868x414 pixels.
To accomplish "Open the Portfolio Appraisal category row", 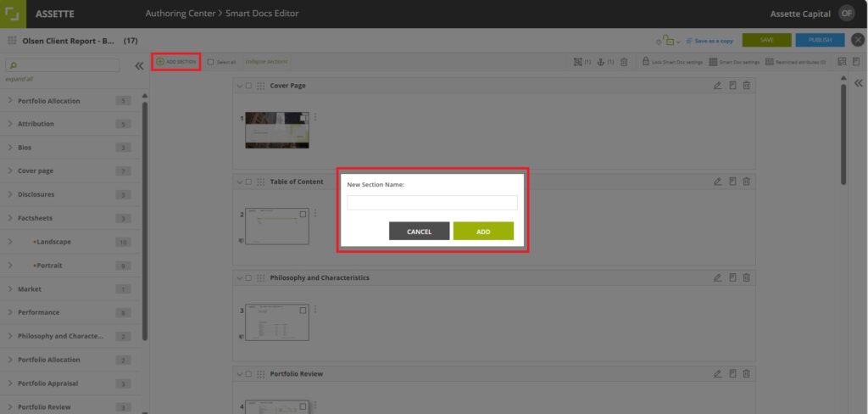I will tap(71, 383).
